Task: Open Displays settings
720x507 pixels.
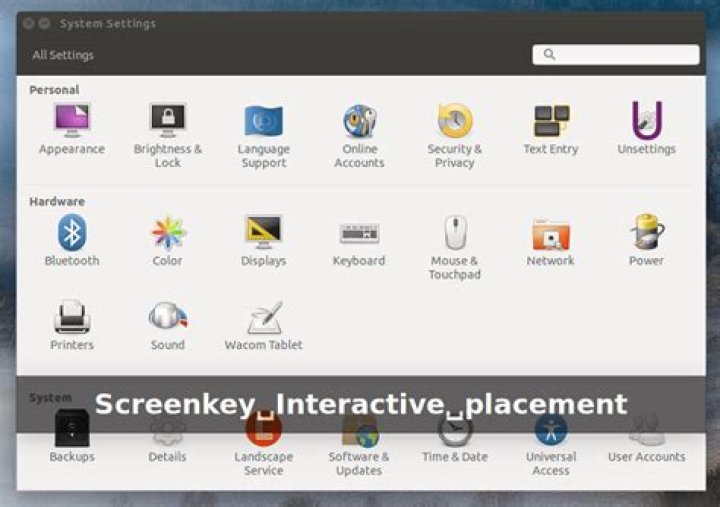Action: click(x=264, y=241)
